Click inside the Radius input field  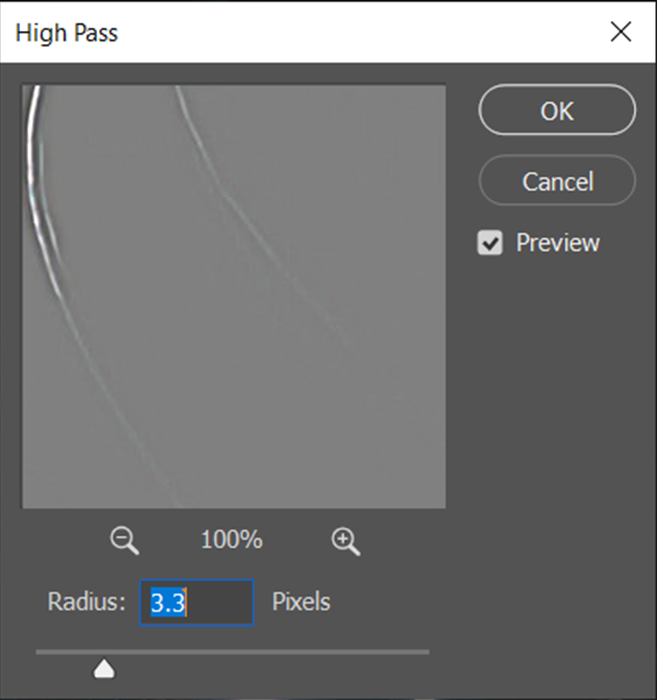(x=197, y=603)
